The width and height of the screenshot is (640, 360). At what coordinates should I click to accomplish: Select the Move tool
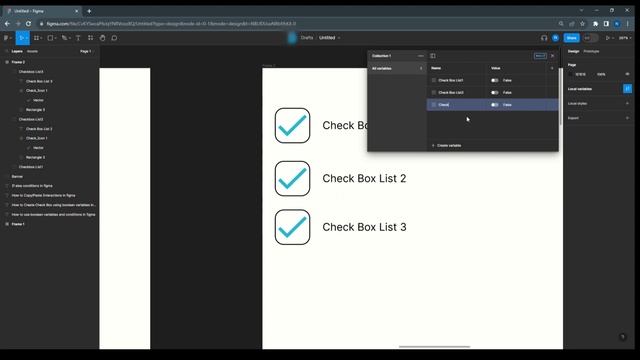21,38
